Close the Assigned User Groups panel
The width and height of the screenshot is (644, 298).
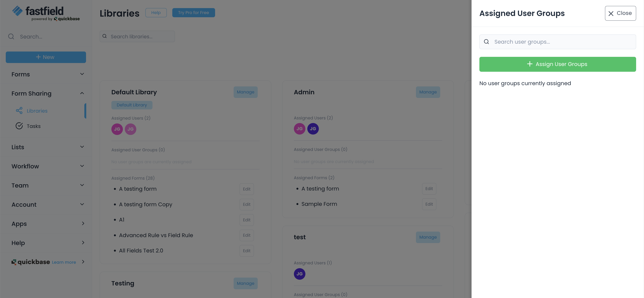(x=620, y=13)
